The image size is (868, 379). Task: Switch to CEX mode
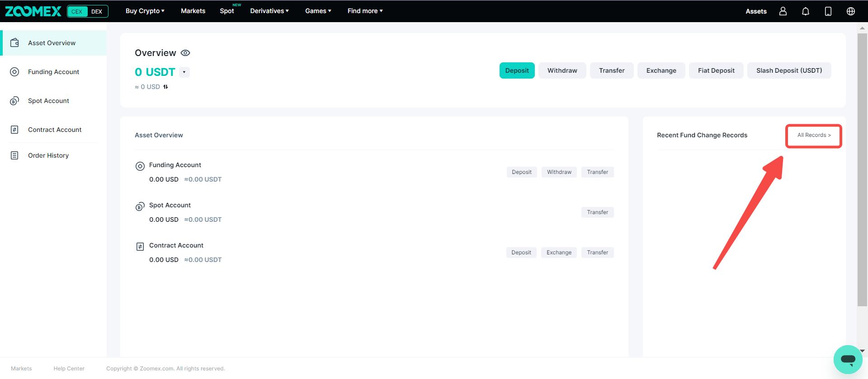tap(77, 11)
